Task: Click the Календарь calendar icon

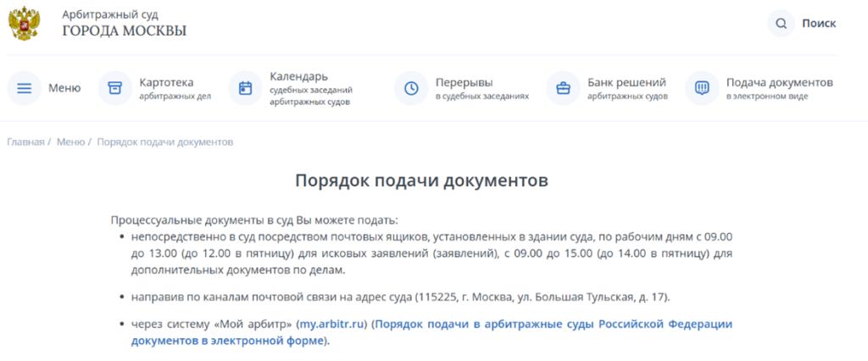Action: tap(245, 88)
